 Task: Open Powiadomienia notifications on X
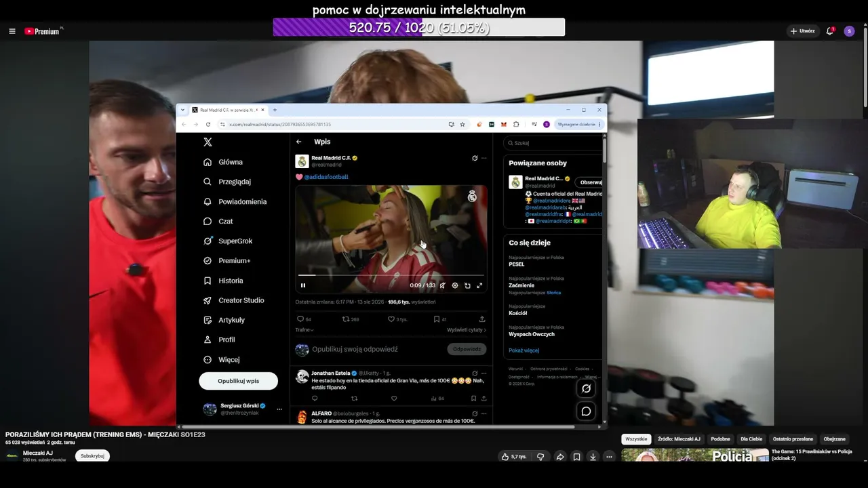click(235, 201)
